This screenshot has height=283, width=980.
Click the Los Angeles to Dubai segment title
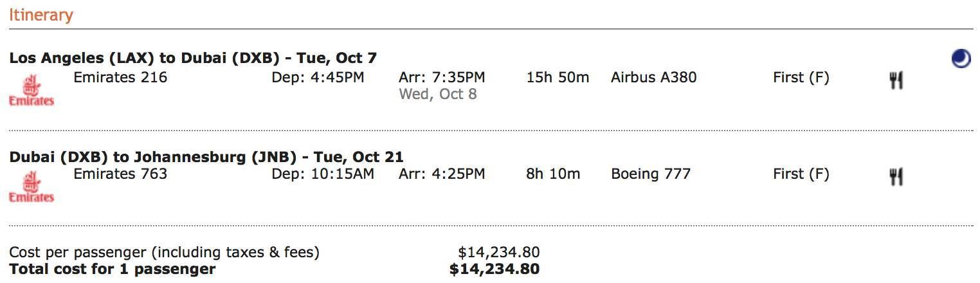click(x=193, y=58)
